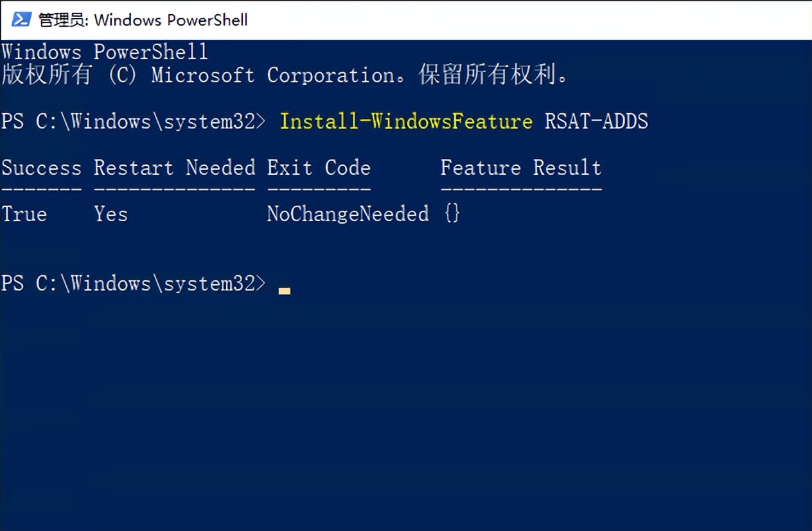
Task: Select the Install-WindowsFeature command text
Action: click(x=406, y=121)
